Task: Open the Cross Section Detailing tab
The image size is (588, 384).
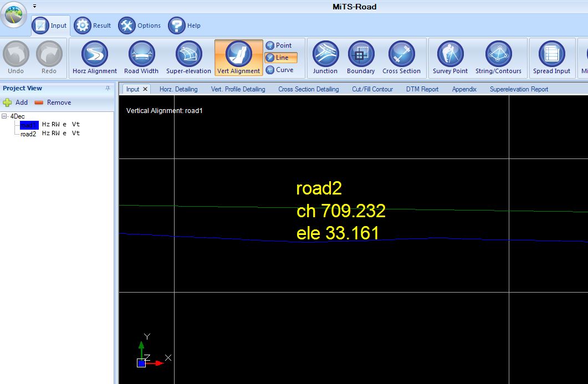Action: (309, 89)
